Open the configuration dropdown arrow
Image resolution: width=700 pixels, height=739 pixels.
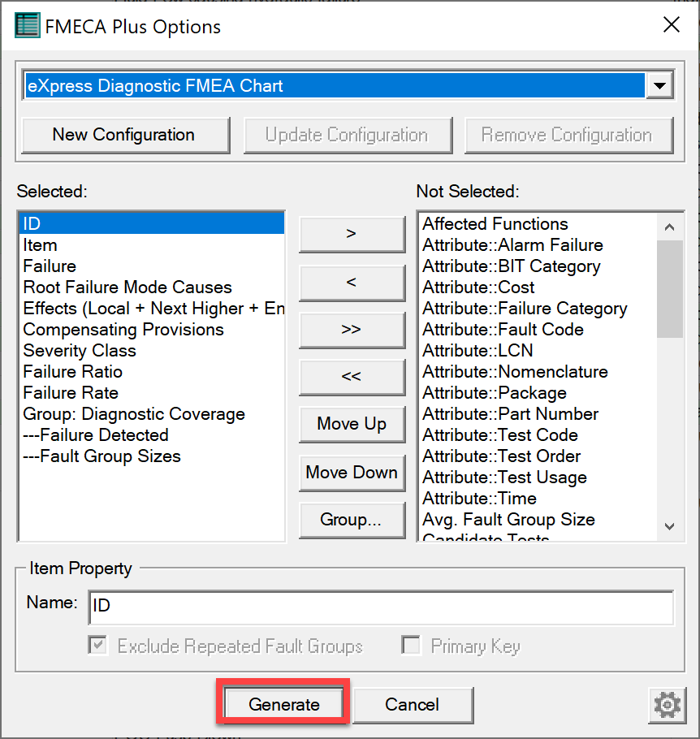[x=659, y=86]
